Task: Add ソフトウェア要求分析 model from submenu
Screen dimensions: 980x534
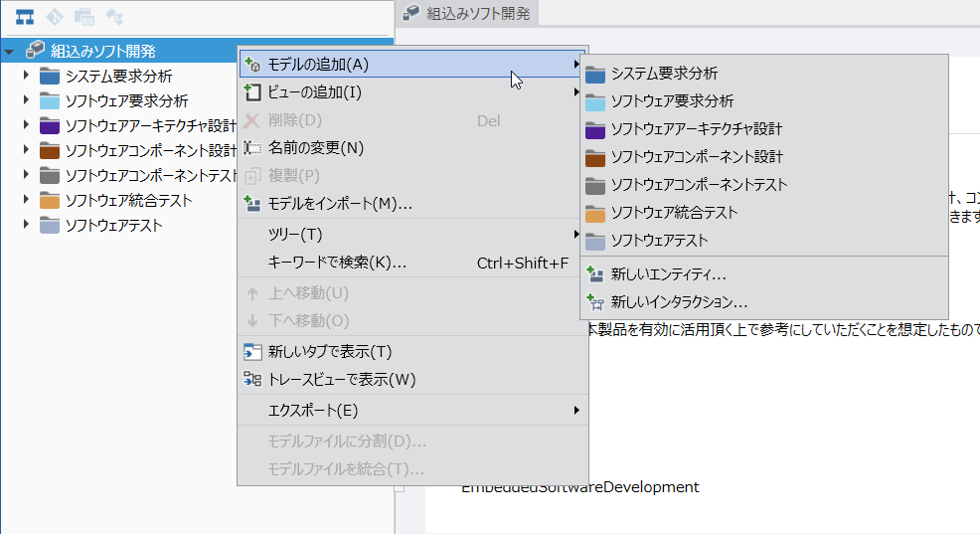Action: (x=764, y=101)
